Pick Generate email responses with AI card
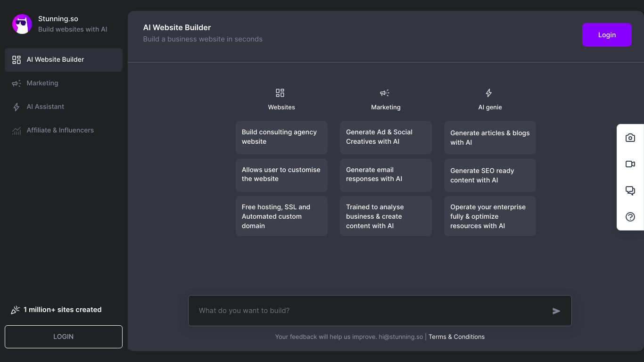Image resolution: width=644 pixels, height=362 pixels. (x=386, y=175)
